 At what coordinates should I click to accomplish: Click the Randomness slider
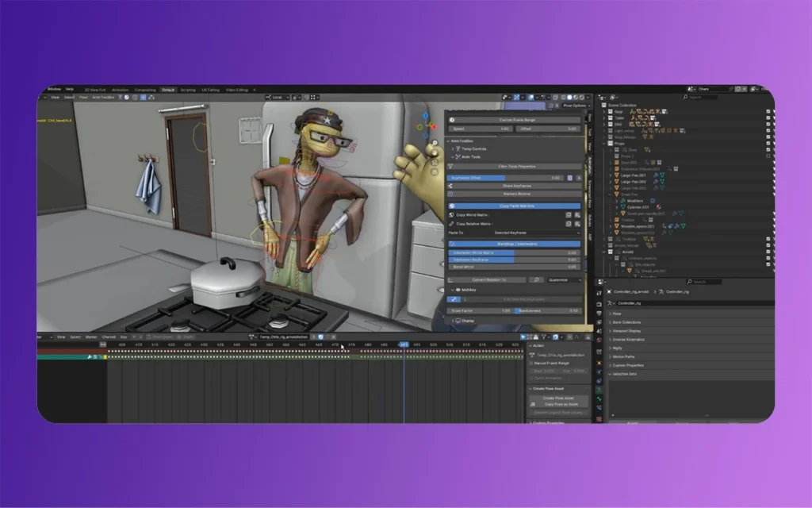[549, 311]
